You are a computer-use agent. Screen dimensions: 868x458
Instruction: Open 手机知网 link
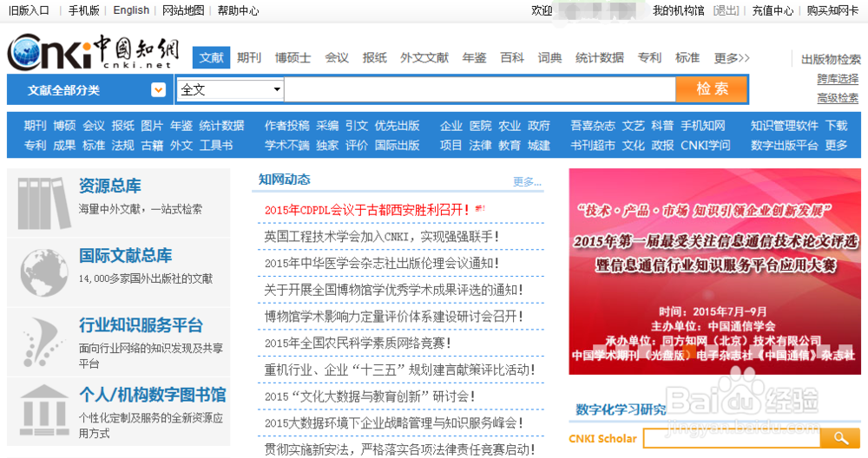(x=702, y=126)
